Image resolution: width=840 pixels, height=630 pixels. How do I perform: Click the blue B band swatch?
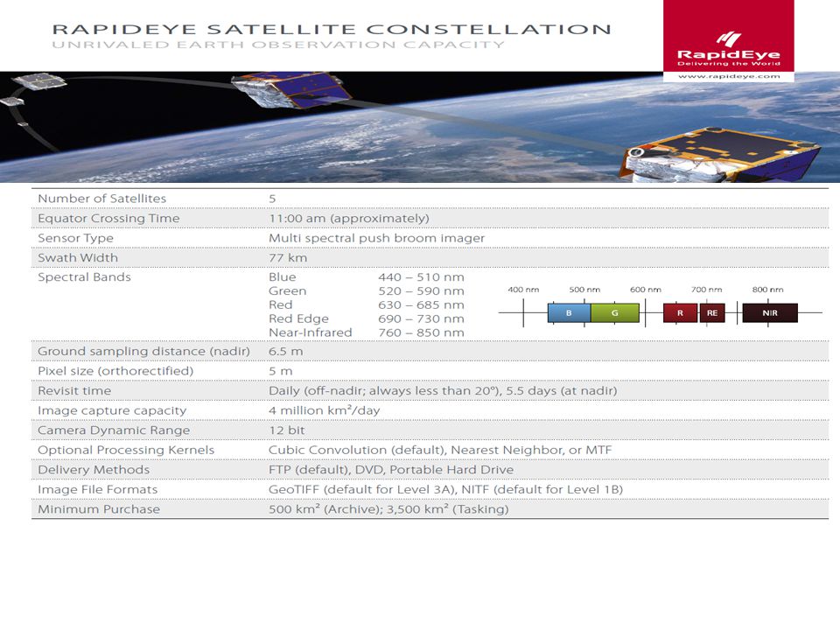tap(569, 313)
